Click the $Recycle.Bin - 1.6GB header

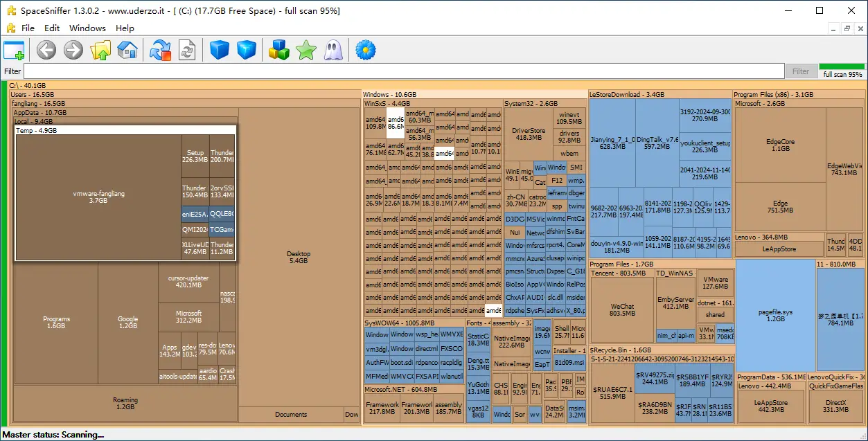pos(661,350)
